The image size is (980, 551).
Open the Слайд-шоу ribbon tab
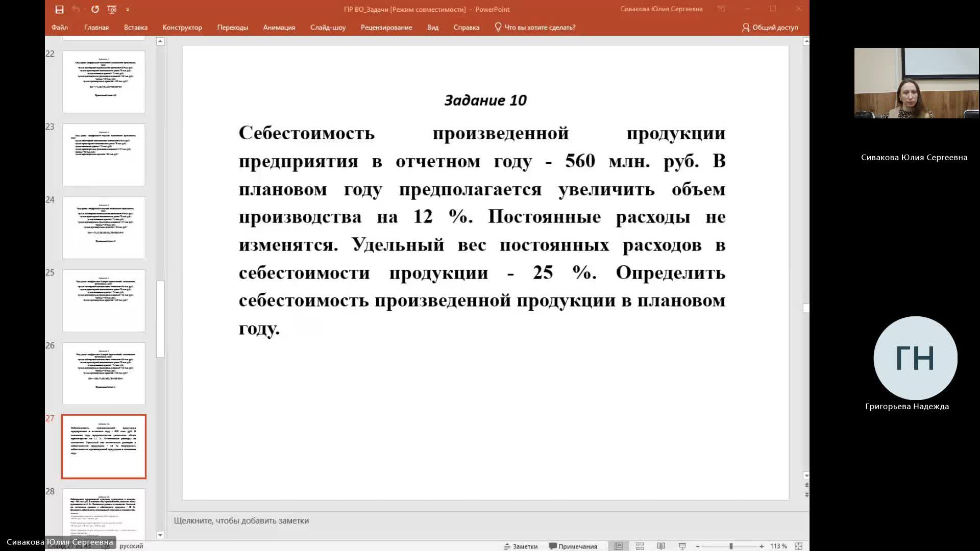click(x=328, y=28)
